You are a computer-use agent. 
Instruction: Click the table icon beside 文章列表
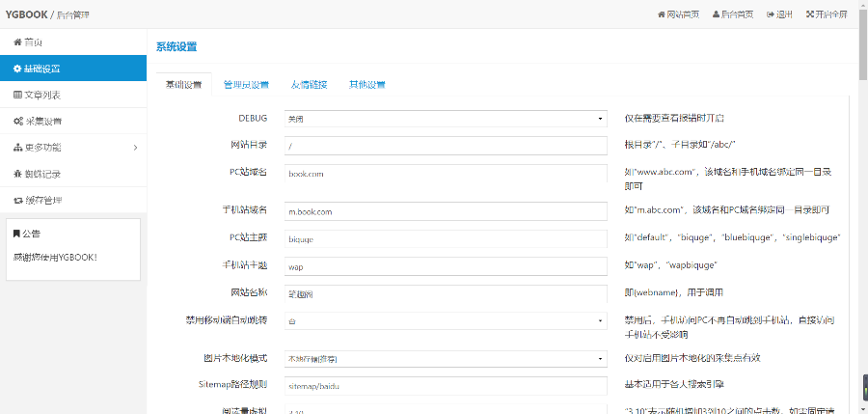pos(17,96)
